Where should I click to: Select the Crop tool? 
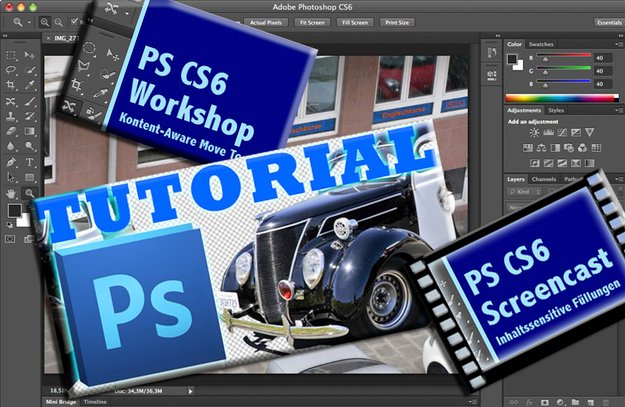(x=11, y=85)
